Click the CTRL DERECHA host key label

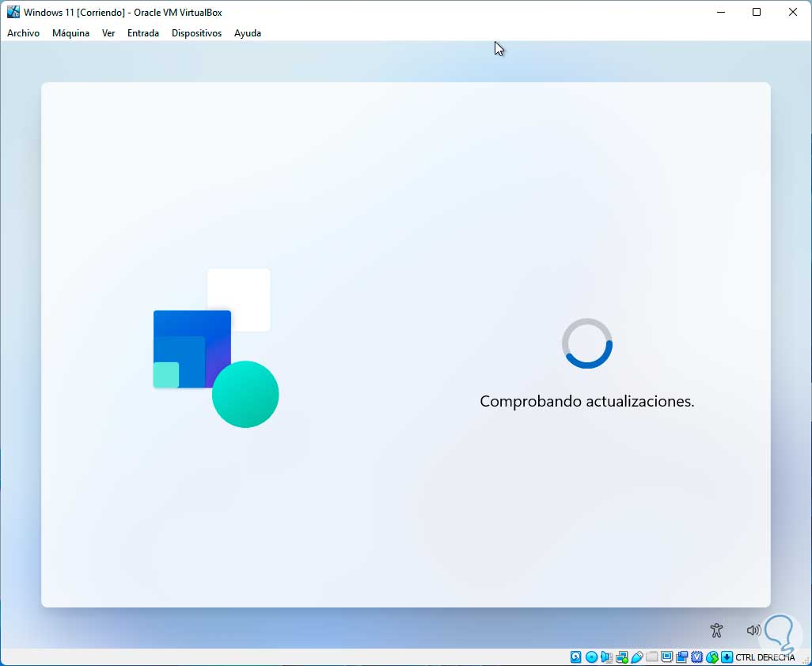click(765, 657)
